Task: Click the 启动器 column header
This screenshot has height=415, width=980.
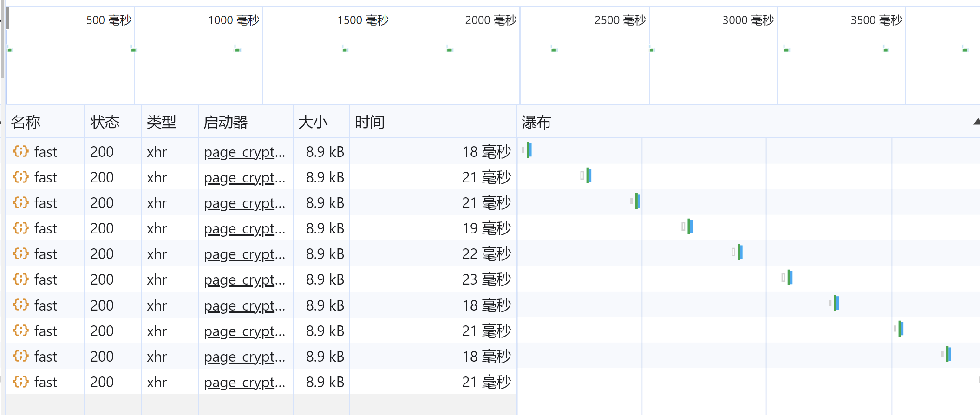Action: click(226, 122)
